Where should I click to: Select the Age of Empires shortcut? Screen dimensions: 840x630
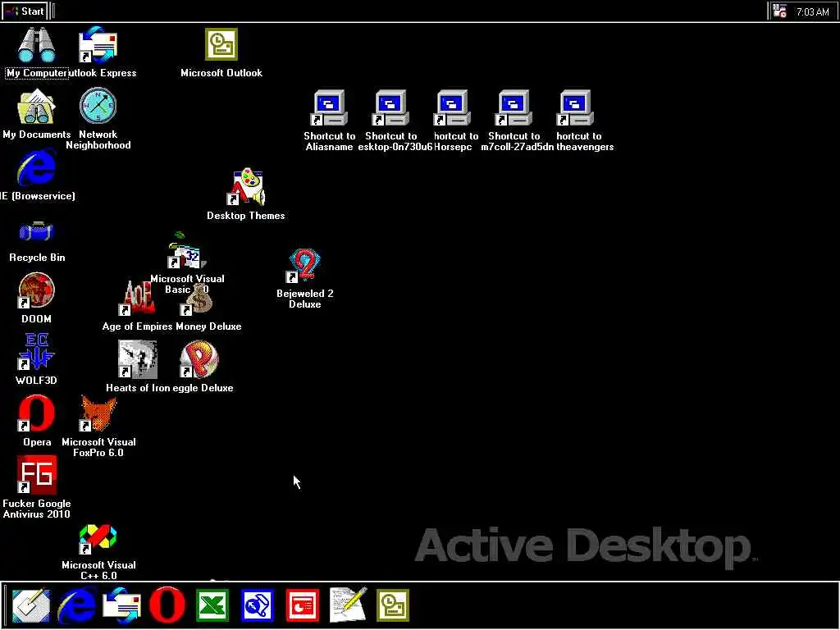pyautogui.click(x=138, y=298)
